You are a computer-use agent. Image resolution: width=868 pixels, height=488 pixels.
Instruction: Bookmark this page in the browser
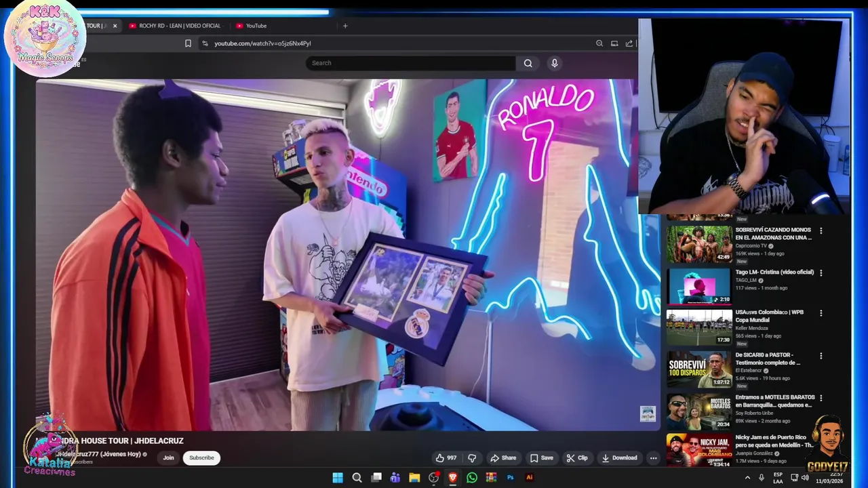[188, 43]
